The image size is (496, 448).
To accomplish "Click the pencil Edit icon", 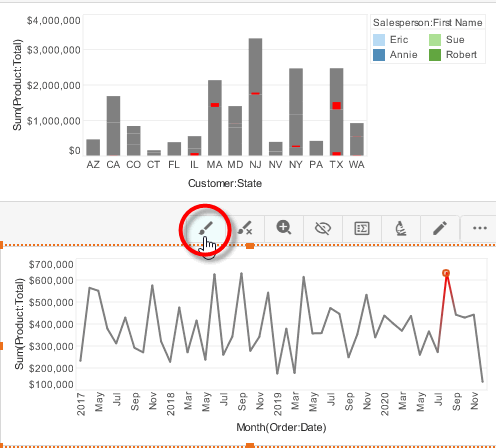I will click(x=440, y=228).
